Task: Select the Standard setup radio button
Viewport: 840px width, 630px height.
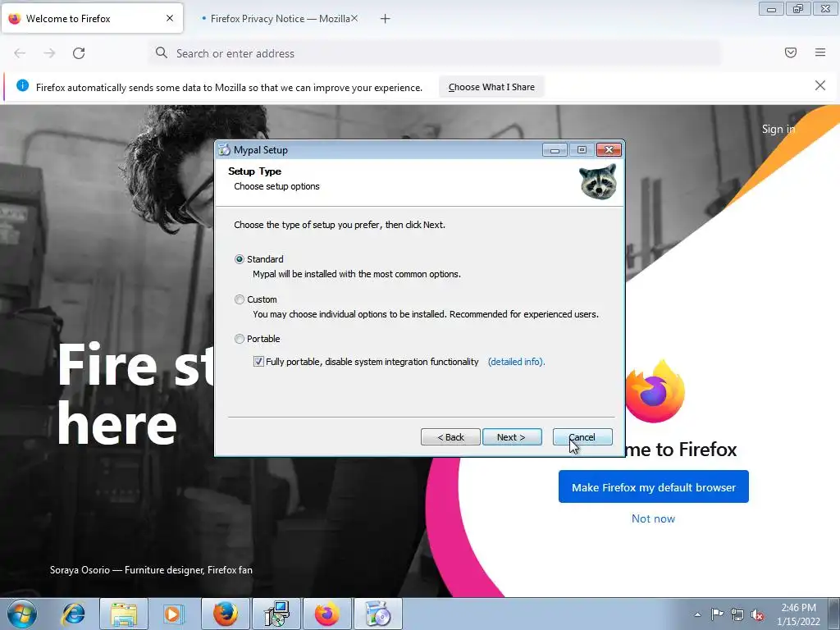Action: (x=240, y=259)
